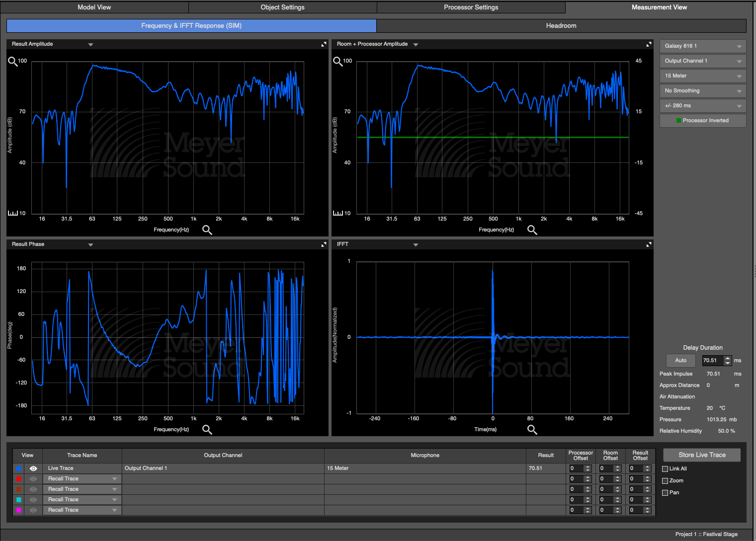Click the Live Trace name cell
Screen dimensions: 756x541
82,468
